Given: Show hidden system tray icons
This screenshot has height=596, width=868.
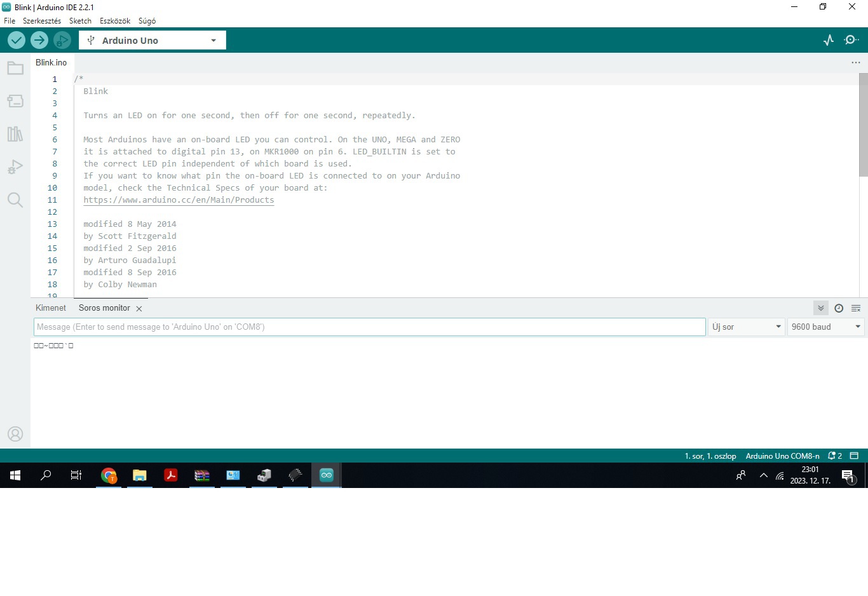Looking at the screenshot, I should 764,475.
